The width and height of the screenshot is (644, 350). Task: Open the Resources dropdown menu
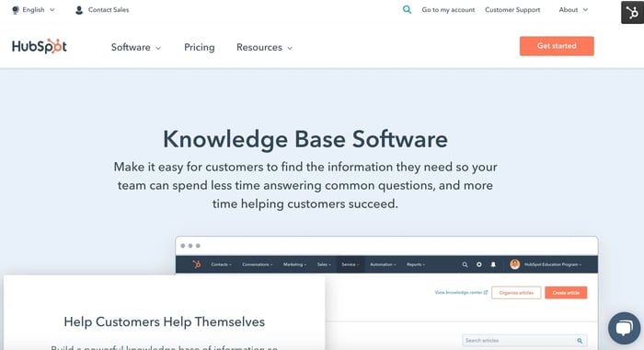tap(265, 47)
